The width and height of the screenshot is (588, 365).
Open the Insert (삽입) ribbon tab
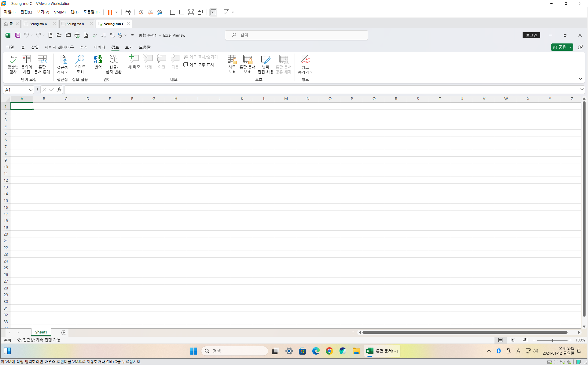[35, 47]
